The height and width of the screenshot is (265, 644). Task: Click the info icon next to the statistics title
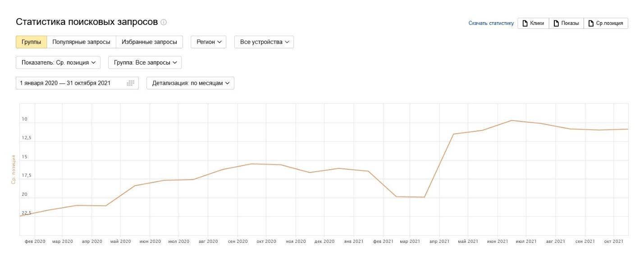tap(164, 22)
